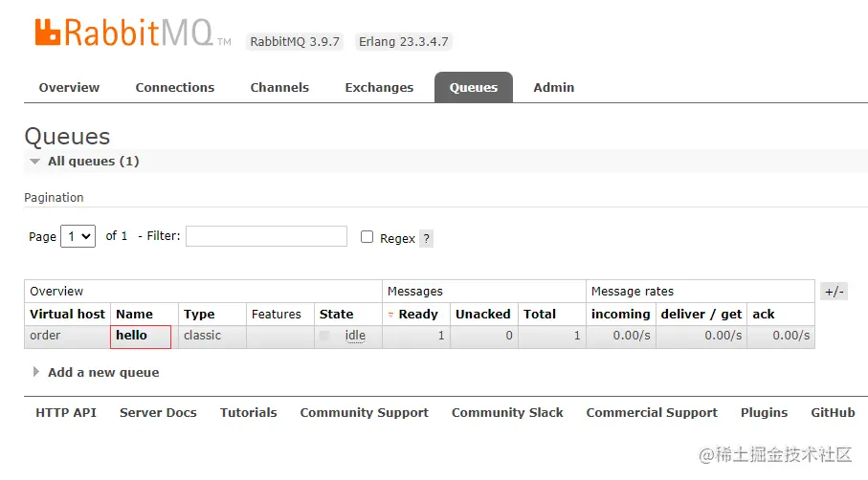Enable the Regex checkbox
Image resolution: width=868 pixels, height=480 pixels.
[367, 237]
